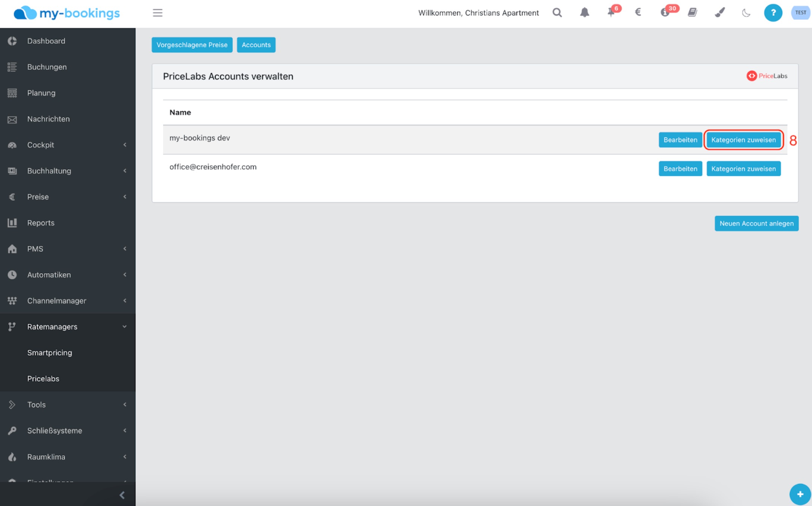
Task: Expand the Preise submenu arrow
Action: pos(125,197)
